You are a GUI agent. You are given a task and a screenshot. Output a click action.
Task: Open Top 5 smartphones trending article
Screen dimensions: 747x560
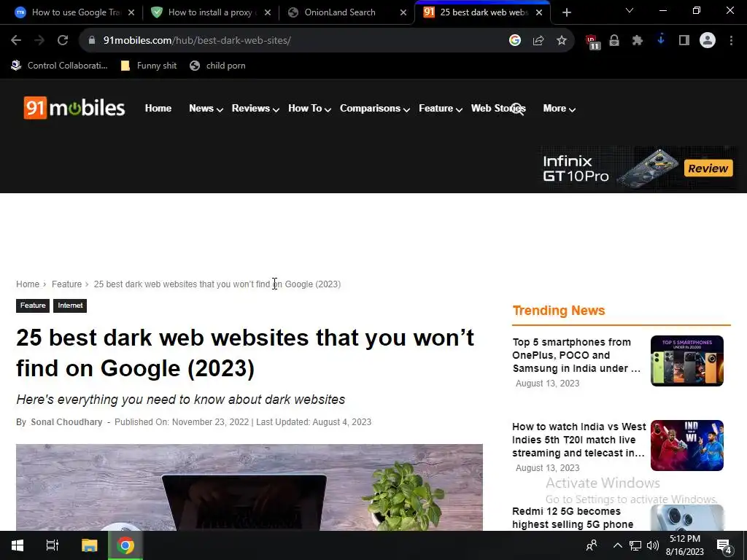click(x=576, y=355)
